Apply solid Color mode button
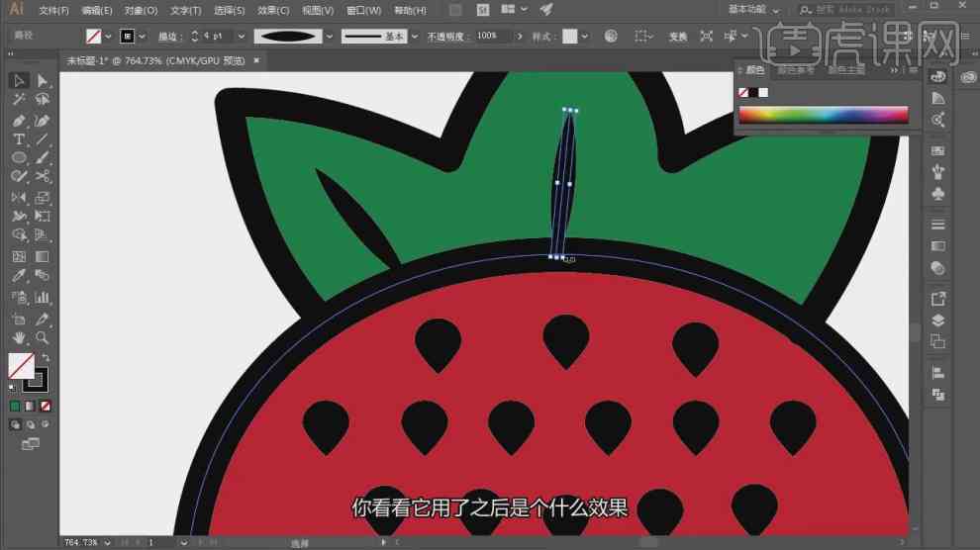980x550 pixels. [15, 407]
